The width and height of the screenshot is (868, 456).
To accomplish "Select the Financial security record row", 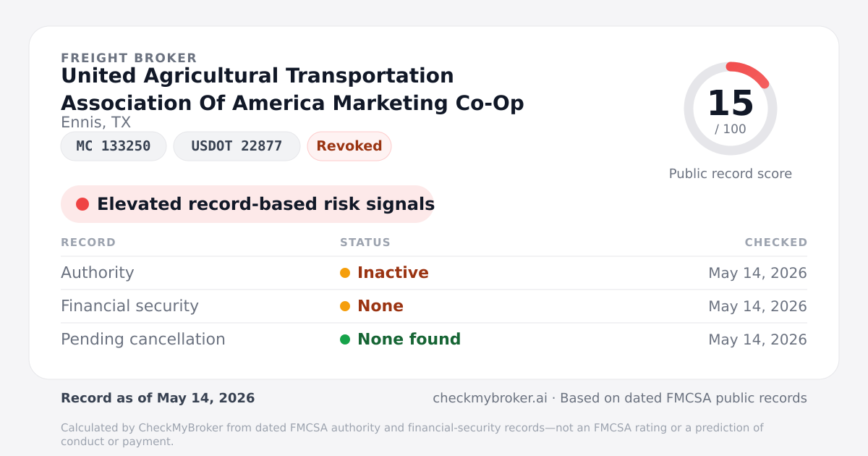I will point(434,306).
